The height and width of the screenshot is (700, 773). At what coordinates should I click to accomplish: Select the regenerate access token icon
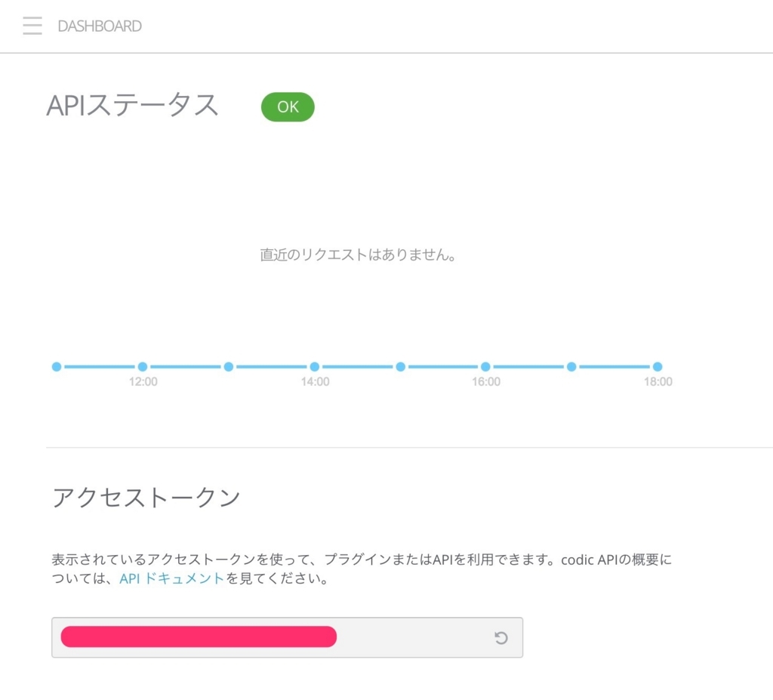[x=500, y=637]
